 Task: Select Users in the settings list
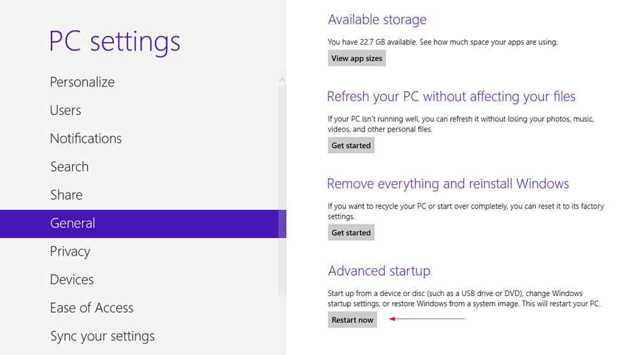pyautogui.click(x=65, y=111)
